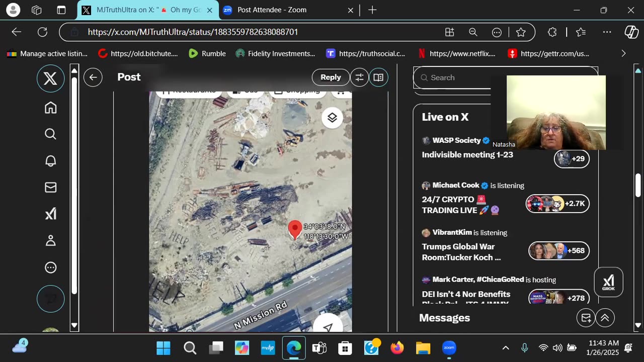The height and width of the screenshot is (362, 644).
Task: Open volume control in tray
Action: point(557,348)
